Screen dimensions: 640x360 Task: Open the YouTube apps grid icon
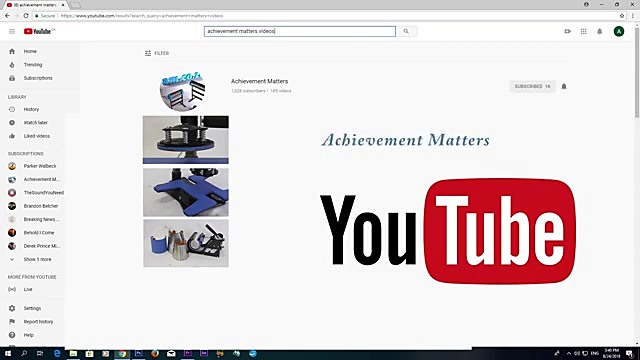tap(584, 31)
